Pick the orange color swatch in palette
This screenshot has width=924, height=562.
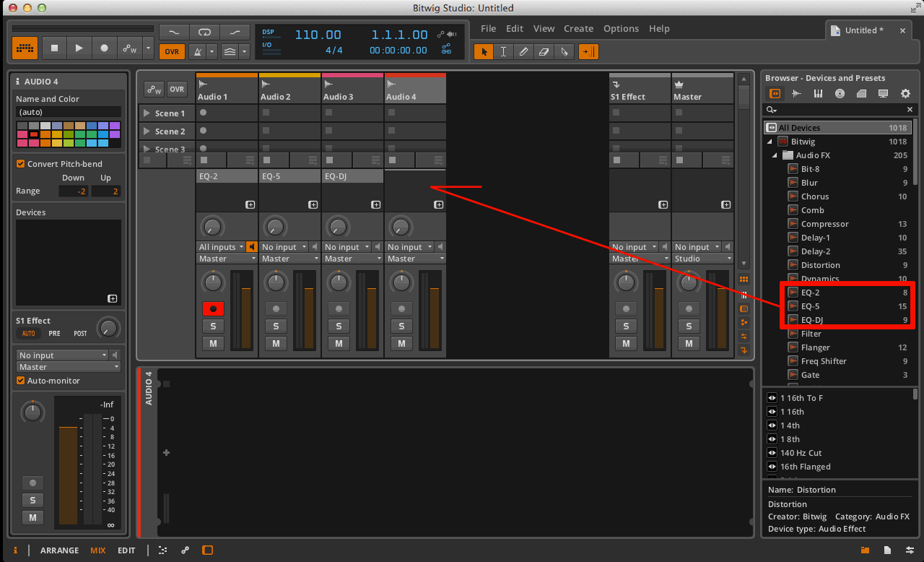click(45, 134)
